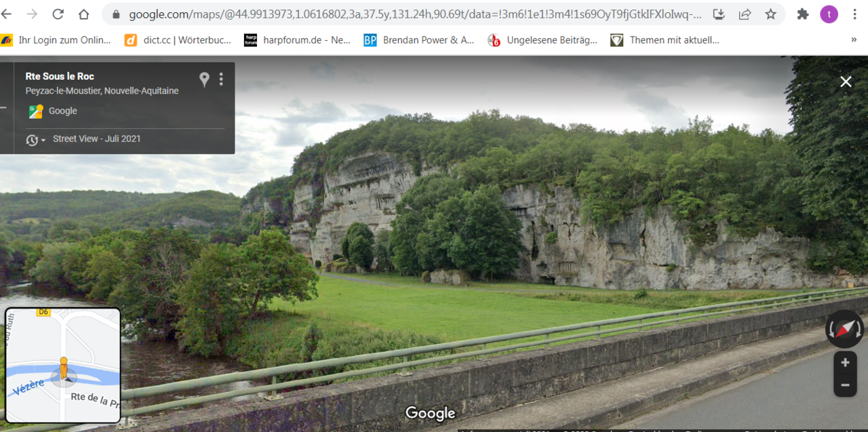Zoom in with the plus button
The height and width of the screenshot is (432, 868).
[845, 363]
